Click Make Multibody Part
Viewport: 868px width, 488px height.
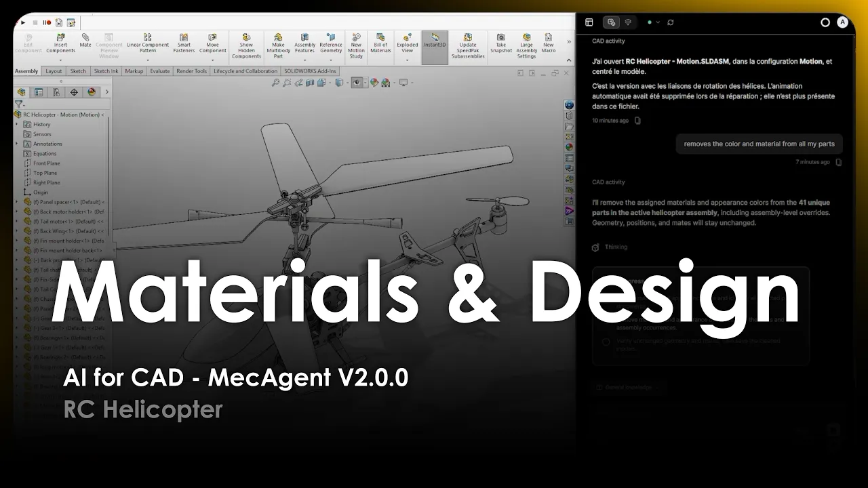[278, 47]
